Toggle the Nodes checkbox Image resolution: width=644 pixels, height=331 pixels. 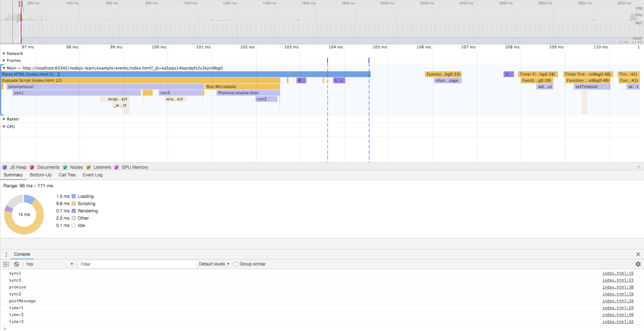(x=65, y=167)
